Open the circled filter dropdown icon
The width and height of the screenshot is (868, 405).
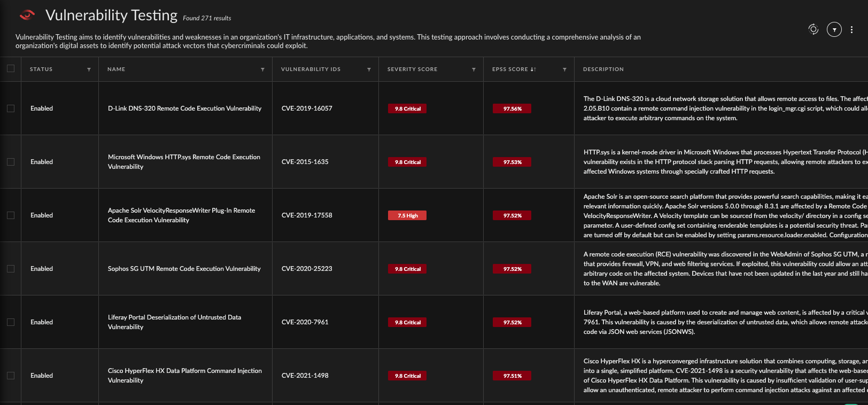tap(834, 29)
